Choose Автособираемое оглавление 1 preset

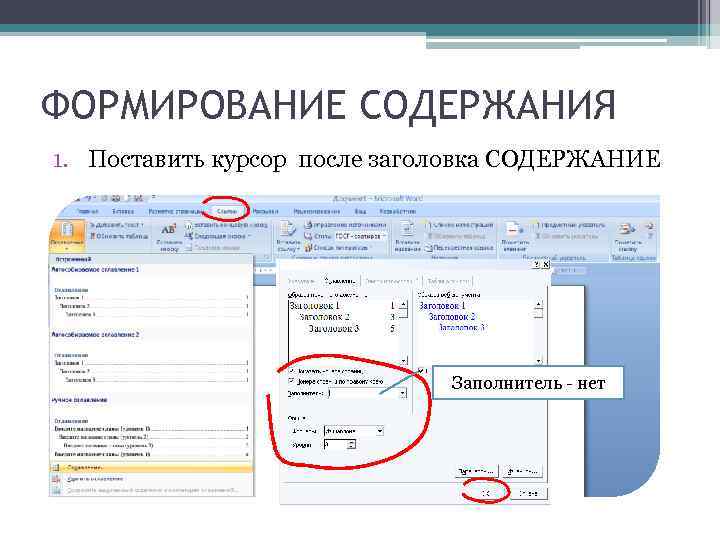pos(151,294)
